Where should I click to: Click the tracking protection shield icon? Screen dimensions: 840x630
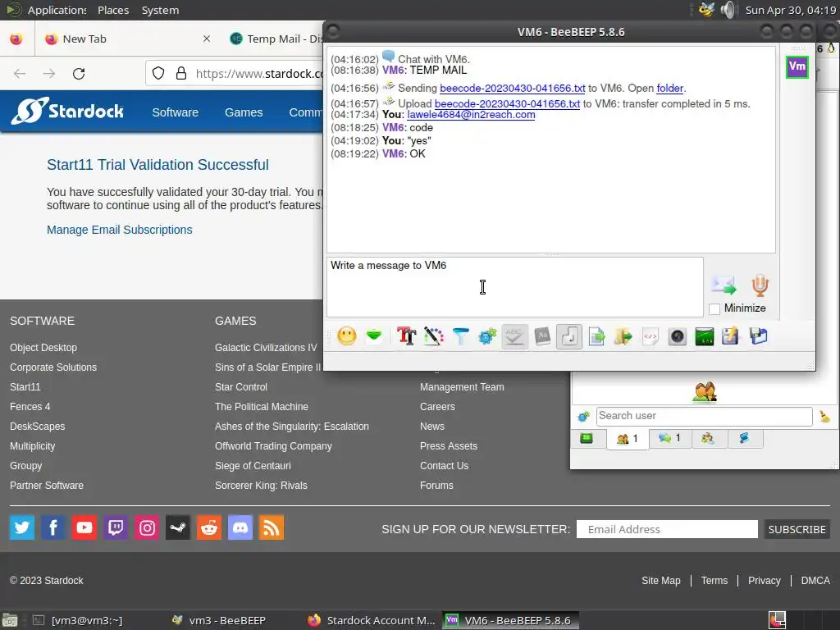(x=158, y=73)
